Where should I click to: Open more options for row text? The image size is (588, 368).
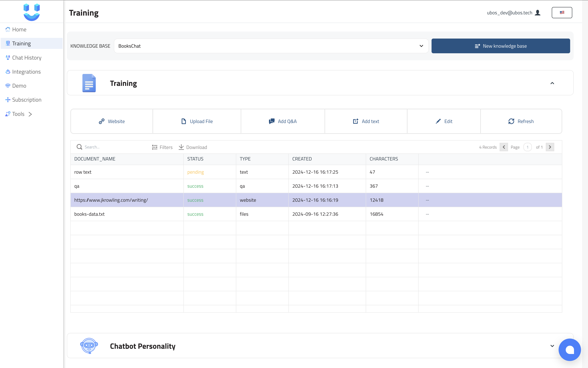pyautogui.click(x=427, y=172)
